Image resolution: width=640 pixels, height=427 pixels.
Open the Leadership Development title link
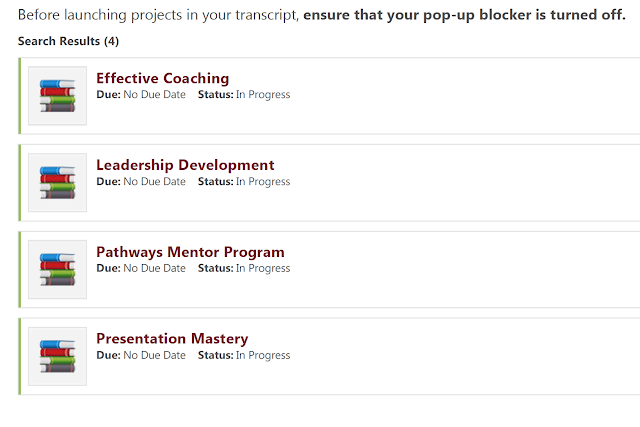[x=185, y=165]
